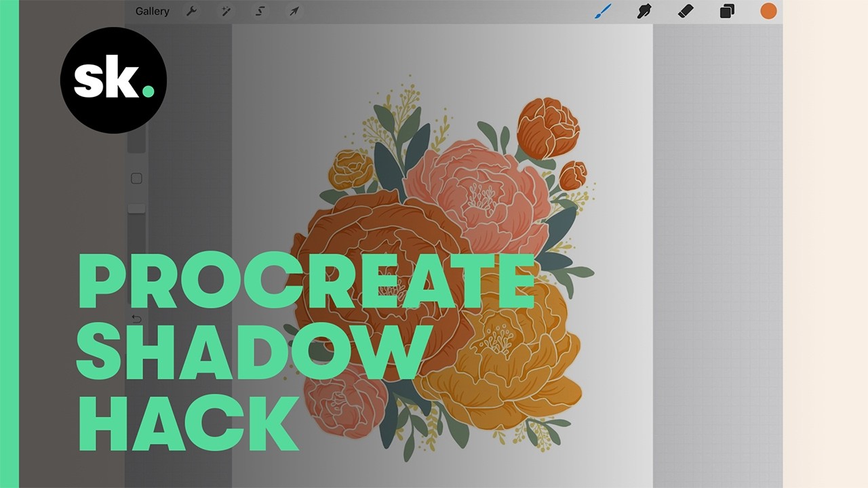
Task: Select the Eraser tool
Action: click(686, 11)
